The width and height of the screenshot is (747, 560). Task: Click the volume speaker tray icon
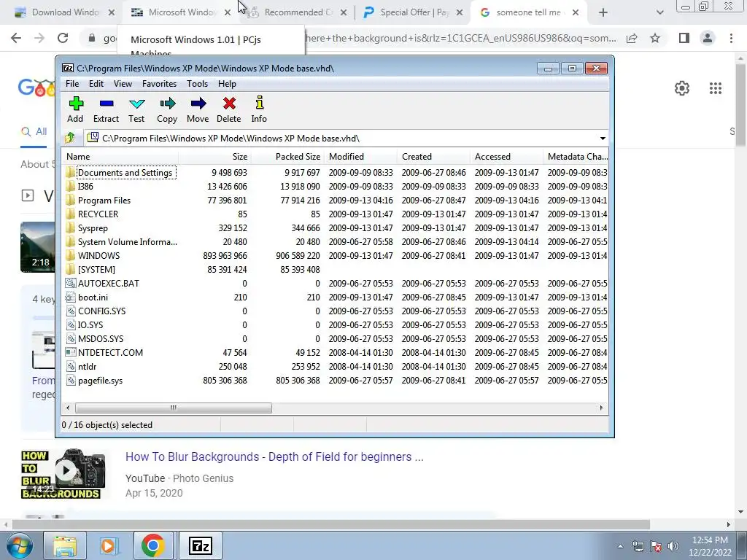pyautogui.click(x=673, y=546)
